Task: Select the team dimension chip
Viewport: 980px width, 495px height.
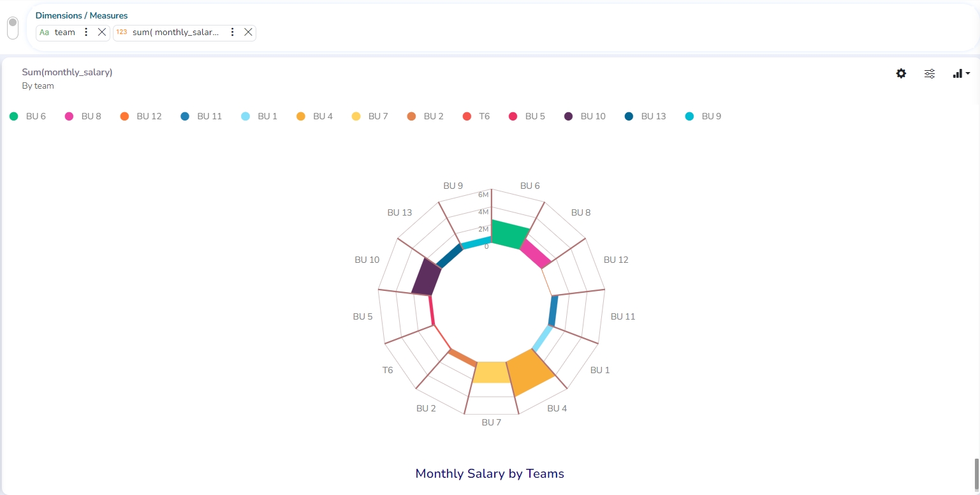Action: 64,32
